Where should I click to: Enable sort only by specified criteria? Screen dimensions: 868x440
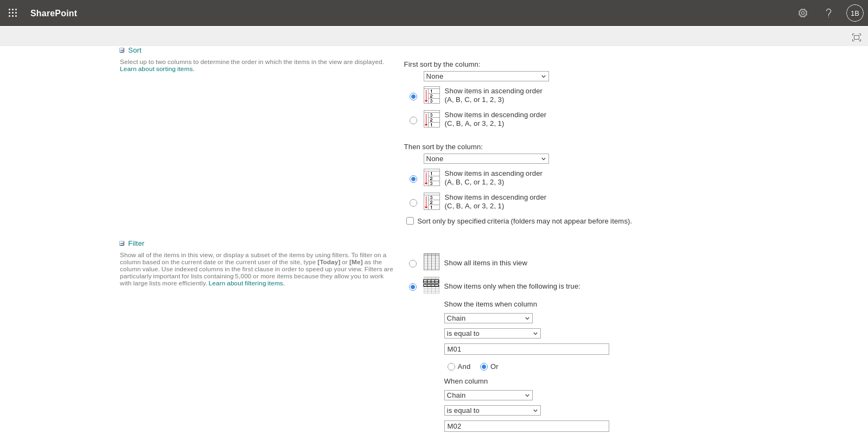pyautogui.click(x=410, y=221)
